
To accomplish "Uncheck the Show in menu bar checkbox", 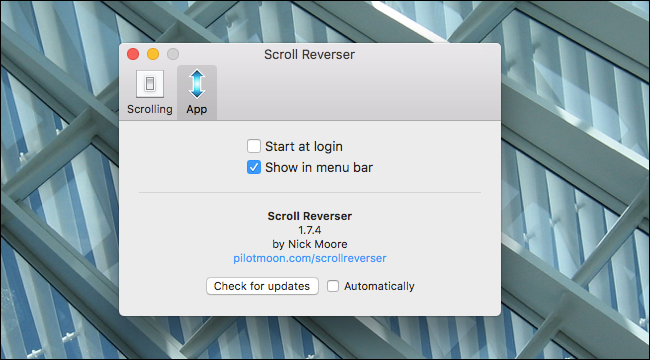I will [x=254, y=167].
